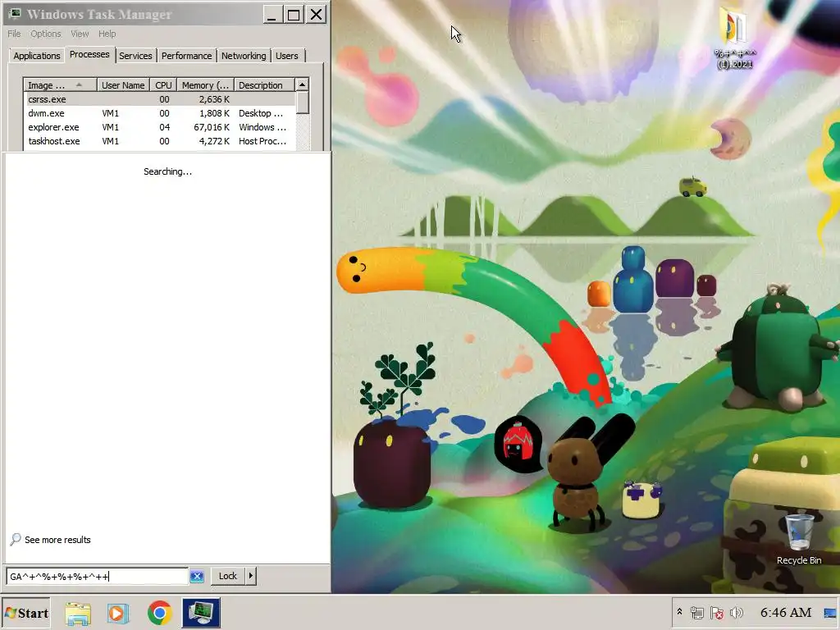Sort processes by Memory column

coord(205,85)
